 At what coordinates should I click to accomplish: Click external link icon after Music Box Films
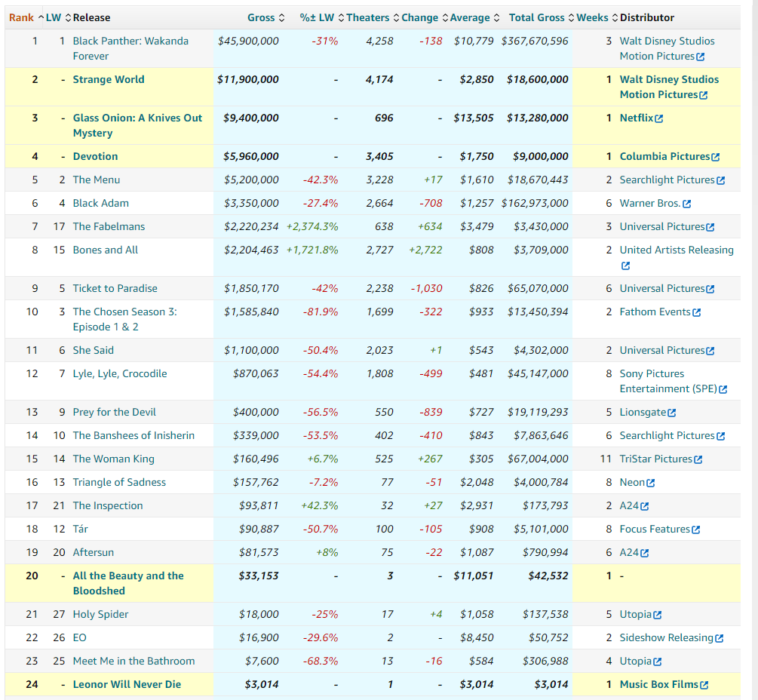click(x=704, y=685)
